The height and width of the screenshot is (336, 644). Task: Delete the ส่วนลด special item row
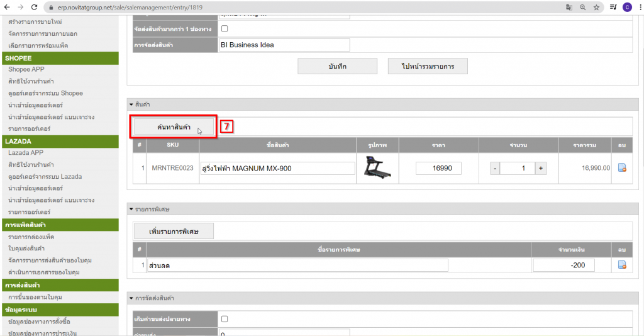point(621,265)
